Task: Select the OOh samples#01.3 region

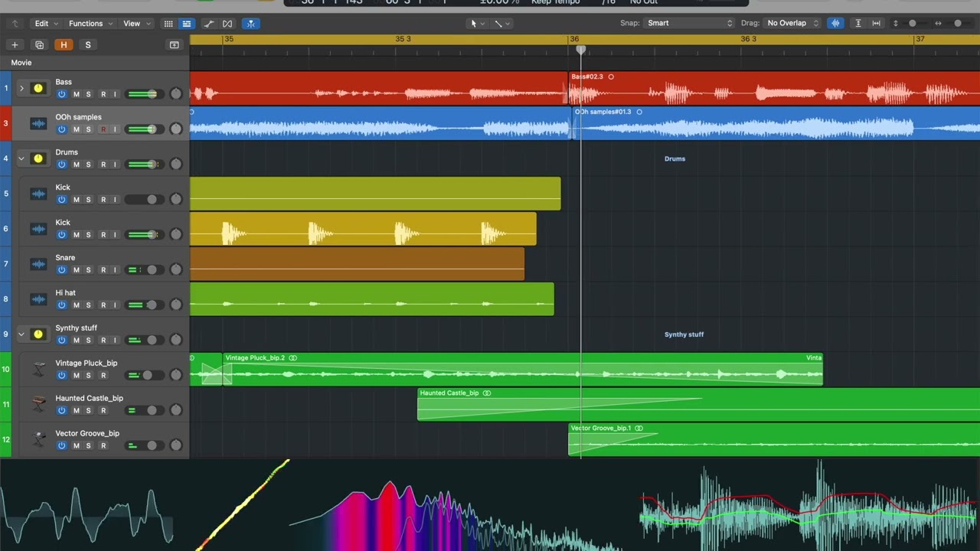Action: coord(777,123)
